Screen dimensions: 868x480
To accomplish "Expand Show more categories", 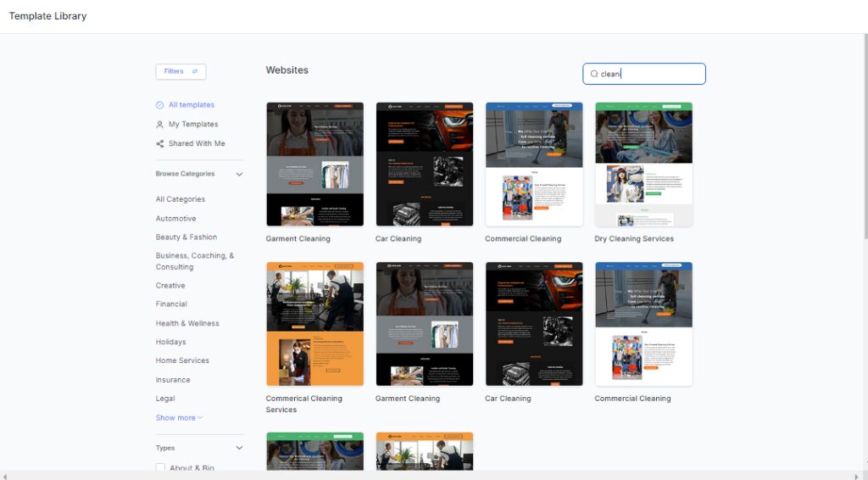I will point(179,418).
